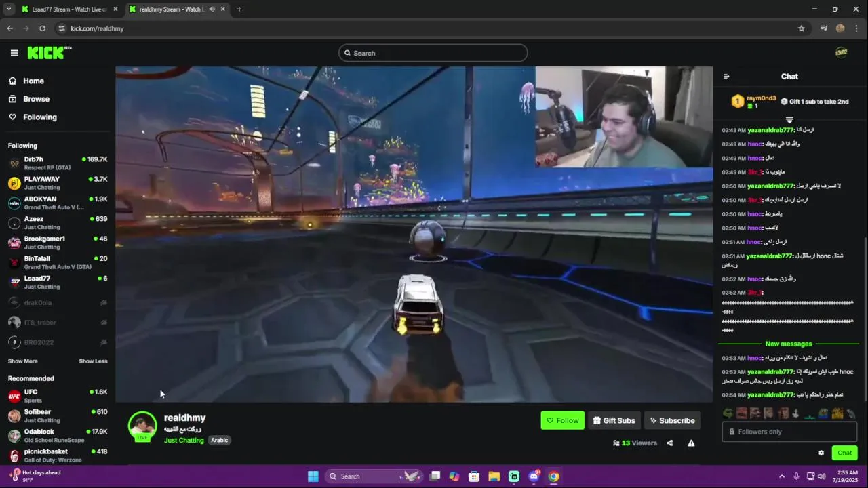Insert the red-faced emote in the emote row
868x488 pixels.
coord(742,413)
